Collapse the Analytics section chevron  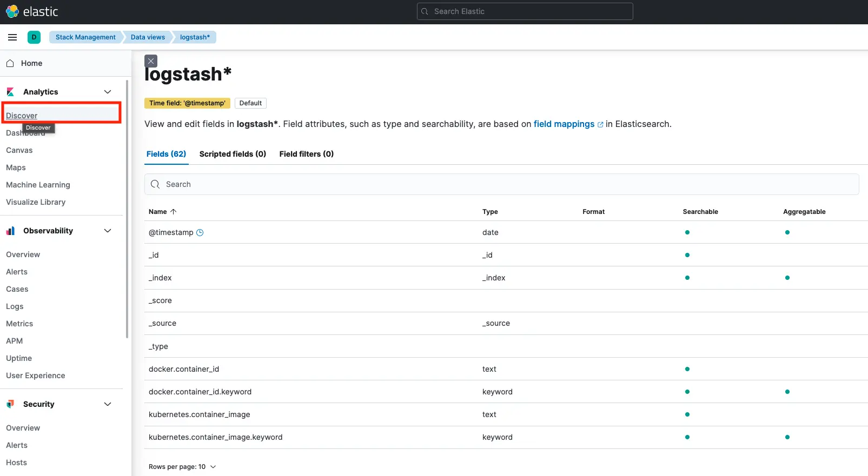[x=108, y=92]
